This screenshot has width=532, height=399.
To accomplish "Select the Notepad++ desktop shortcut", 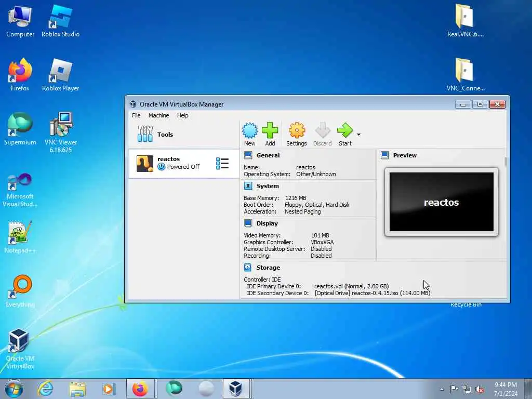I will tap(20, 237).
